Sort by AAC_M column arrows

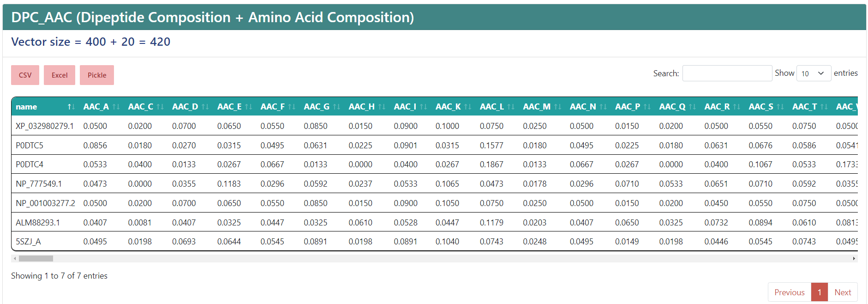pos(557,107)
